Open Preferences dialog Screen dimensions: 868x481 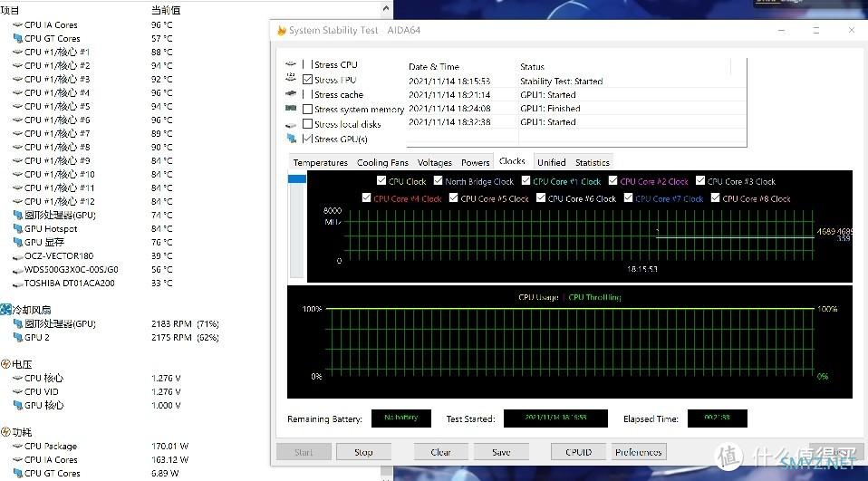coord(638,452)
